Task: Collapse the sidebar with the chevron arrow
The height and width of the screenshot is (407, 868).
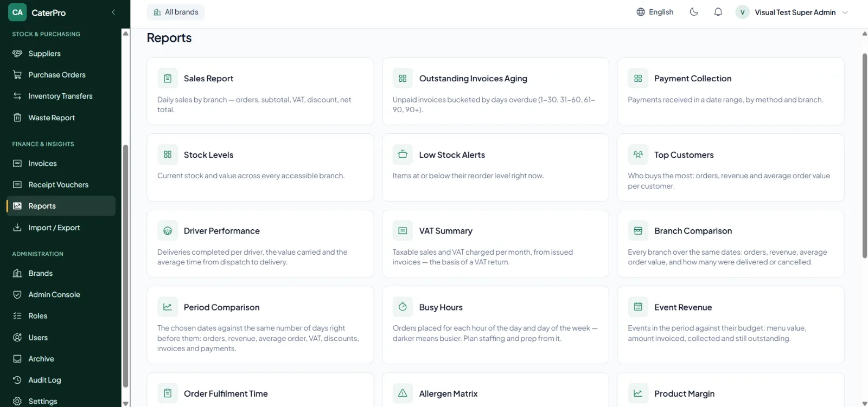Action: tap(113, 12)
